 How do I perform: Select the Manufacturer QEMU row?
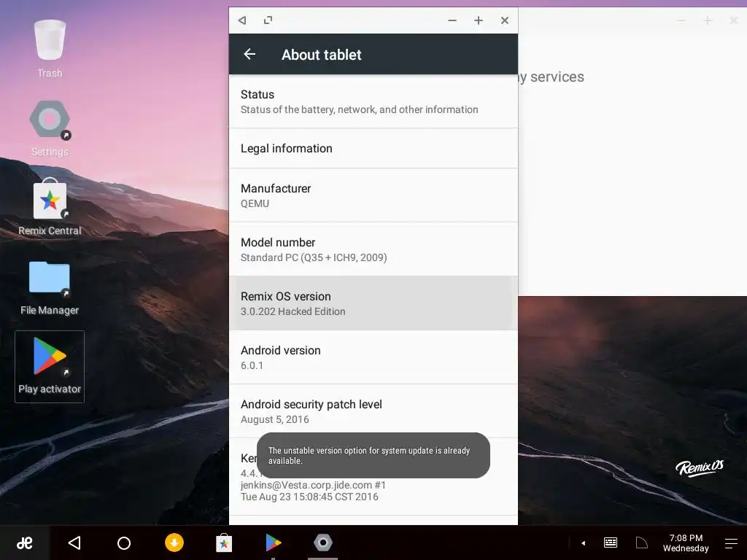click(373, 195)
